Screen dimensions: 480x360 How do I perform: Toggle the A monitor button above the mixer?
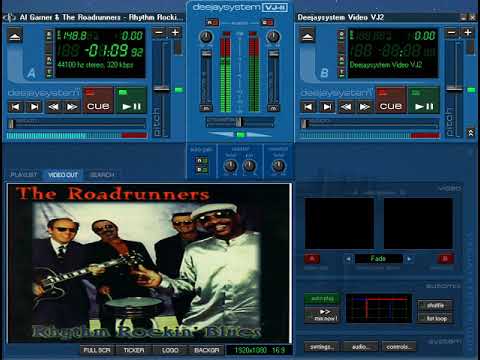tap(212, 22)
